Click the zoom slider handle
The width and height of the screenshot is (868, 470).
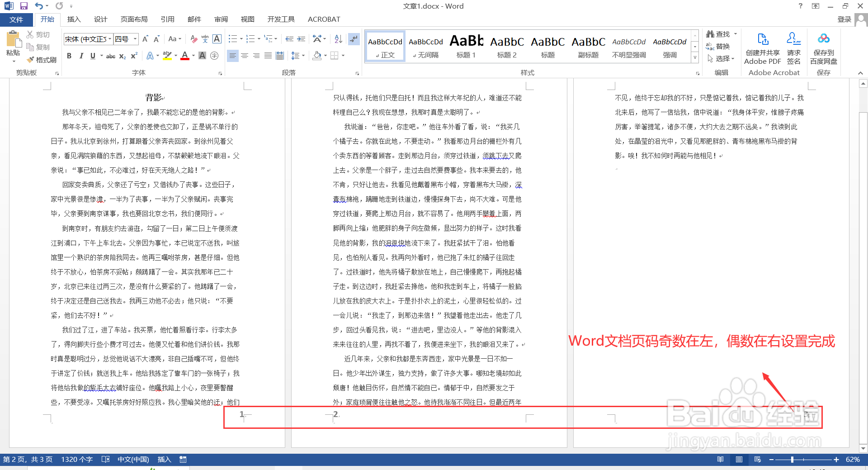(792, 460)
